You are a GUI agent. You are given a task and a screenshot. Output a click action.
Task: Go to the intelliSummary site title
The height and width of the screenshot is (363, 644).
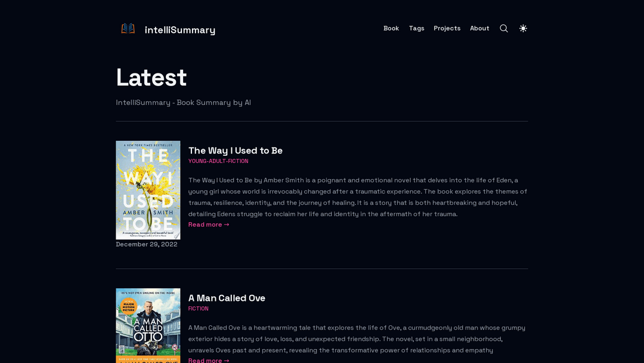click(x=180, y=30)
